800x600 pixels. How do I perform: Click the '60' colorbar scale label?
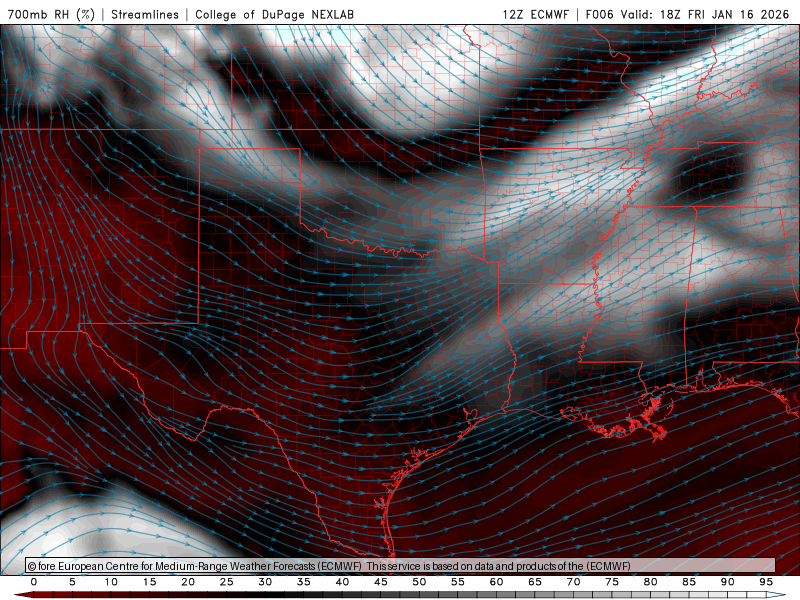click(496, 582)
